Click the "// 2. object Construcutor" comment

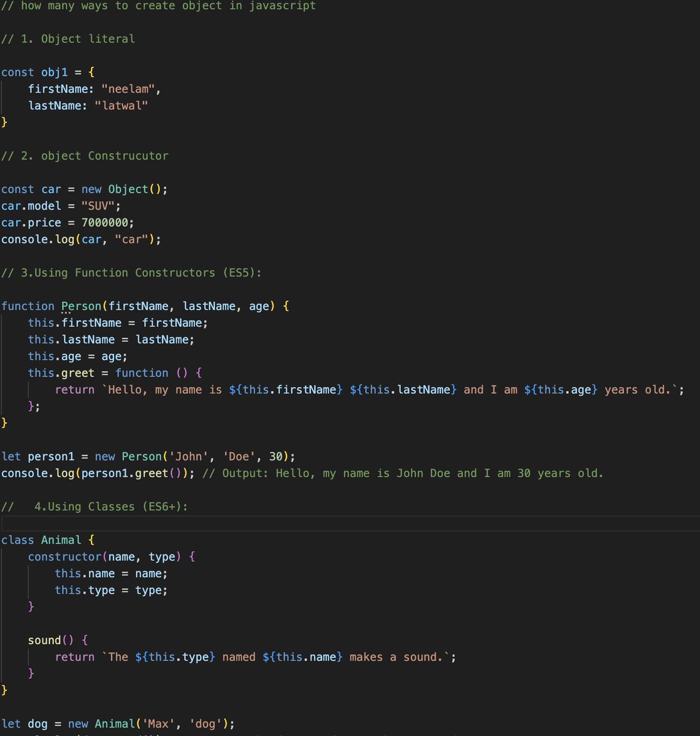click(x=85, y=156)
